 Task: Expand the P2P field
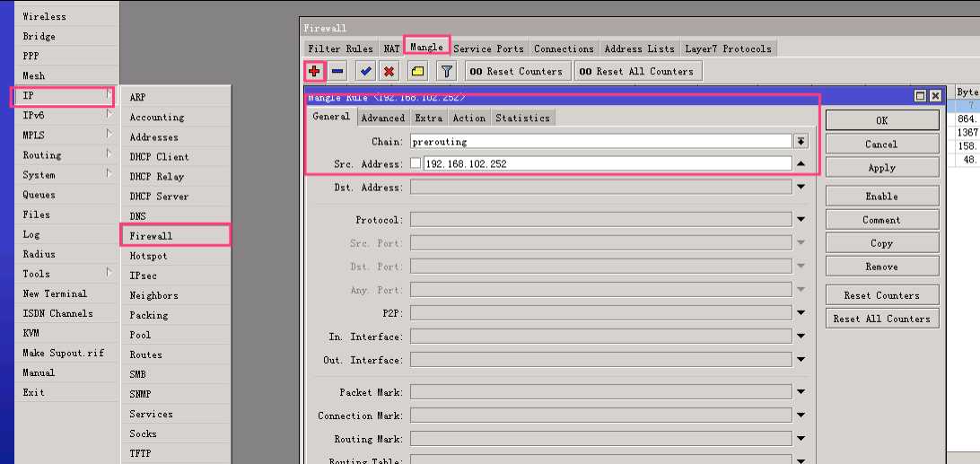coord(801,312)
